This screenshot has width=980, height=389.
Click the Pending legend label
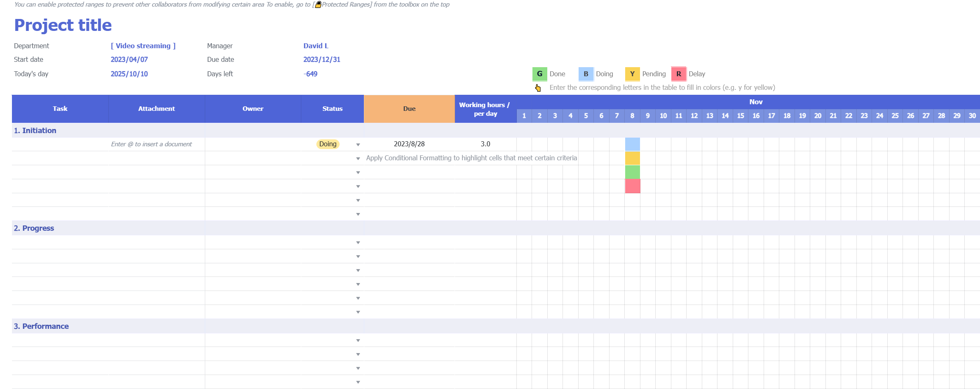point(654,74)
